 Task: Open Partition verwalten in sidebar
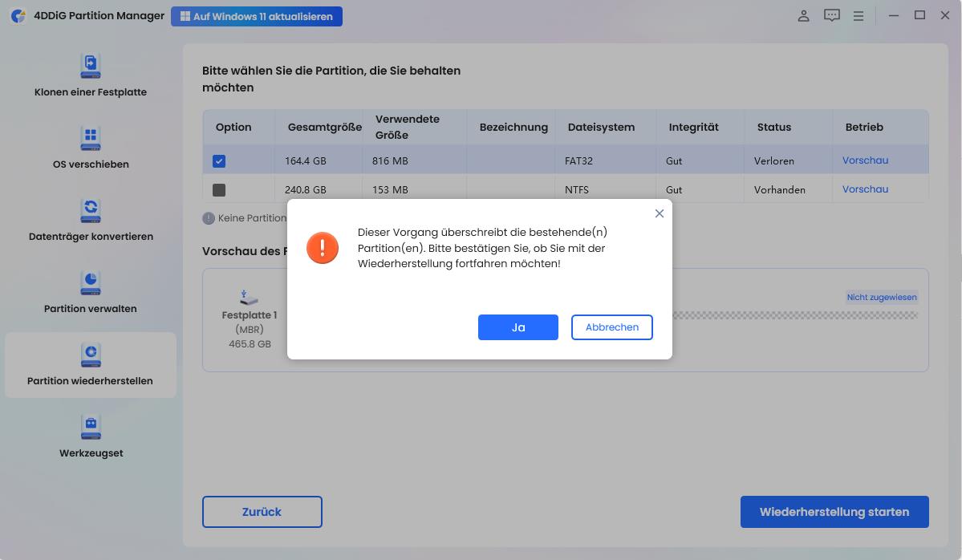pyautogui.click(x=90, y=293)
